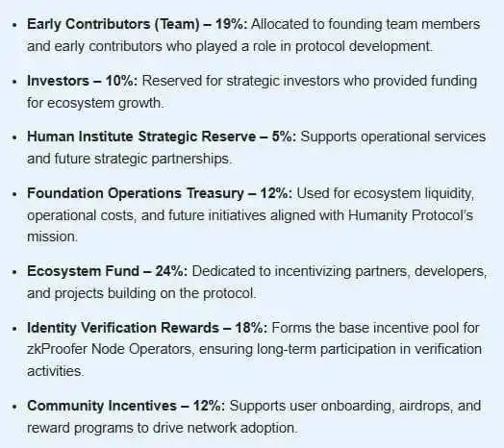Click the word 'mission.' in Treasury item

point(52,236)
